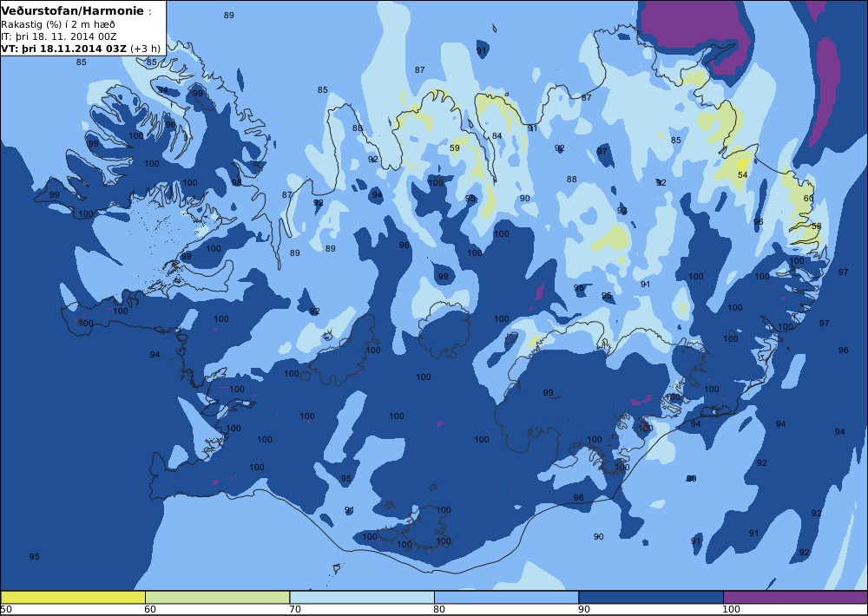Click the '84' humidity value on the map
868x616 pixels.
coord(497,135)
